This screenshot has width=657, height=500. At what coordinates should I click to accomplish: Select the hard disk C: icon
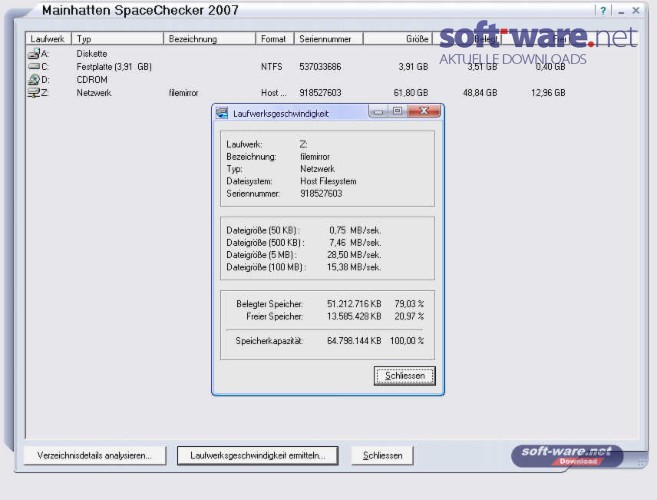click(x=34, y=66)
